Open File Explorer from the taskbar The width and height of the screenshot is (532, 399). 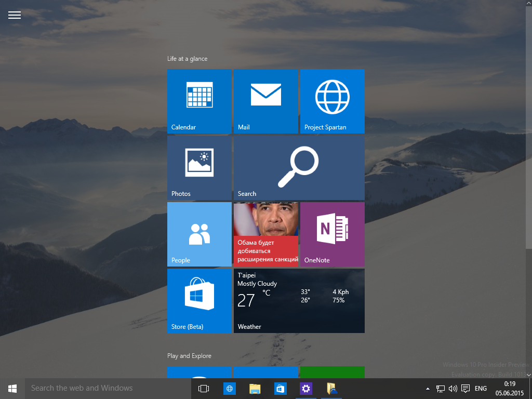pyautogui.click(x=255, y=389)
